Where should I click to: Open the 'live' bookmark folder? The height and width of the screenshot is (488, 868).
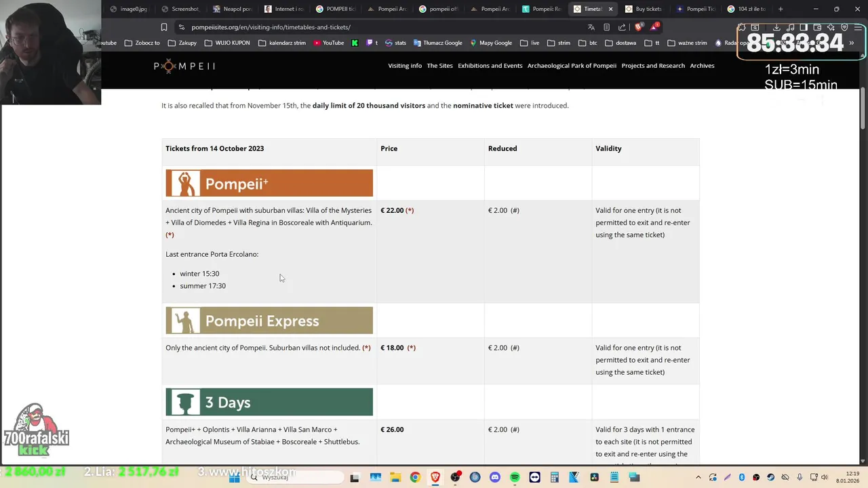click(x=530, y=43)
